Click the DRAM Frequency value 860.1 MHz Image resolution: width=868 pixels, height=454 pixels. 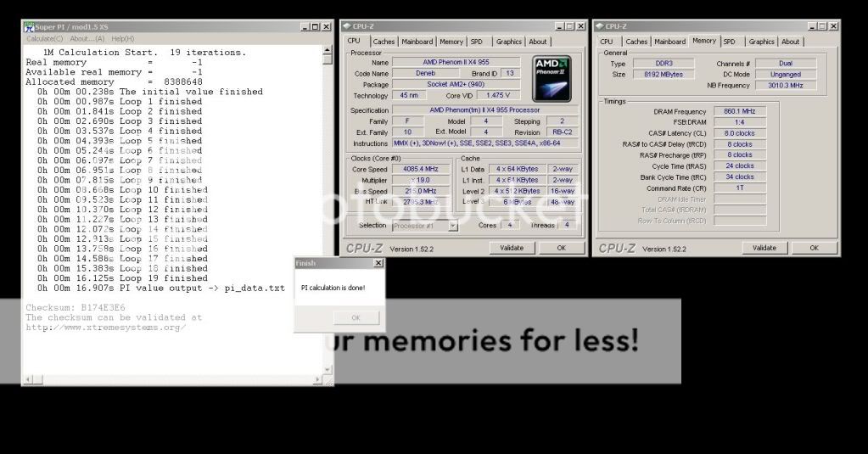point(740,111)
